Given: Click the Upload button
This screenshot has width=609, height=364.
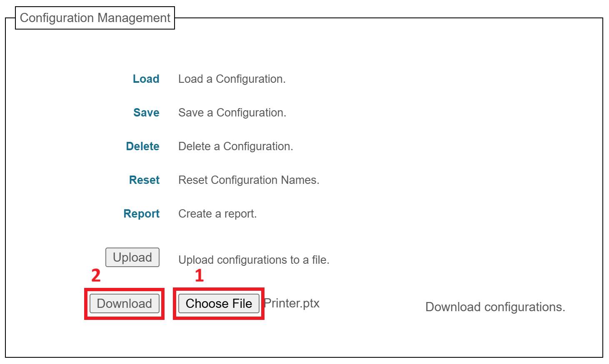Looking at the screenshot, I should [x=132, y=258].
